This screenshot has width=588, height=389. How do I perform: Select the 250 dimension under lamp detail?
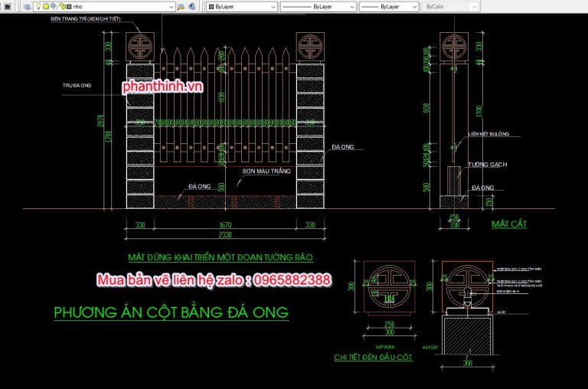coord(389,324)
